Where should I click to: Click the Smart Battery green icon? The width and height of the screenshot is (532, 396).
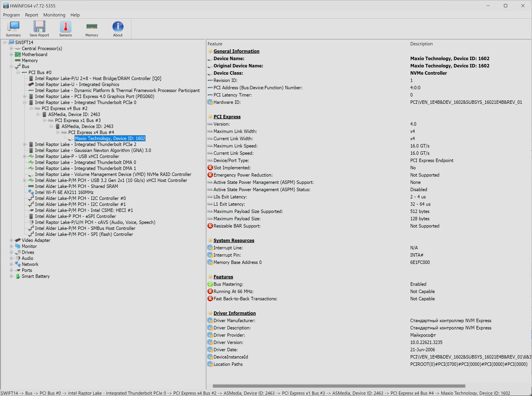[18, 276]
